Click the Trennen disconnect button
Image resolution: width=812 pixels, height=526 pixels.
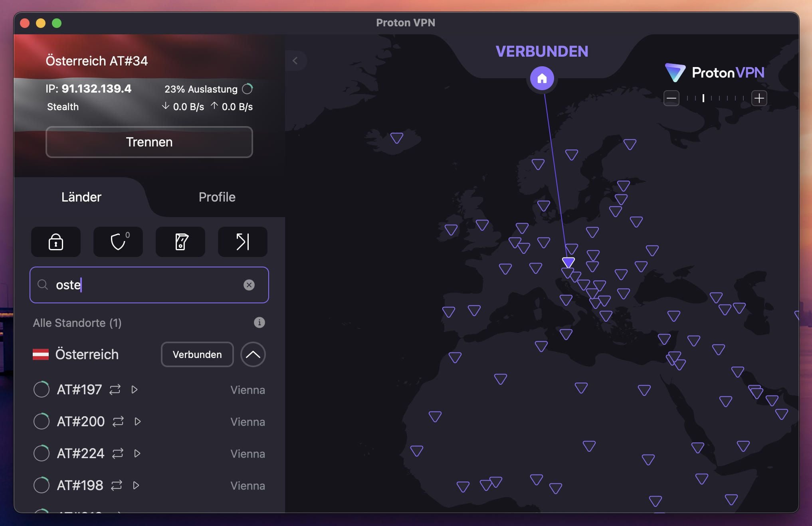(x=149, y=142)
